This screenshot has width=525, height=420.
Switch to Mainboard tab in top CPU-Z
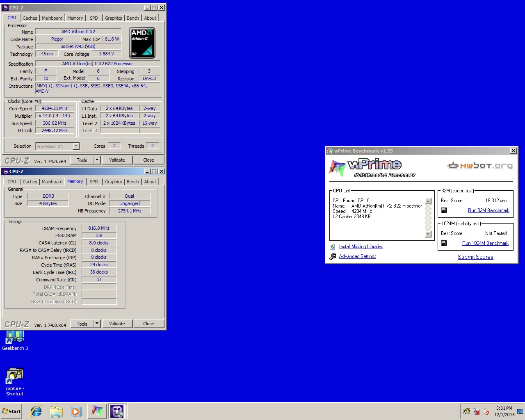click(x=52, y=18)
